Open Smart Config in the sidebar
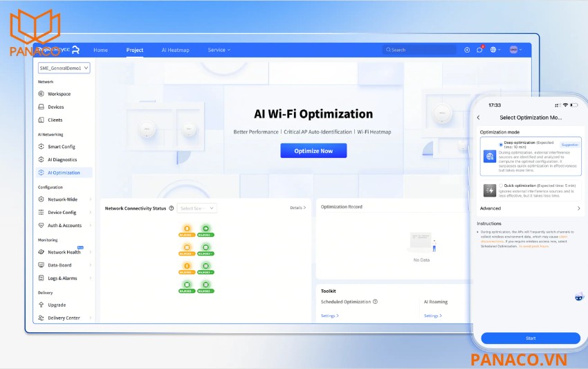This screenshot has width=588, height=369. 62,146
